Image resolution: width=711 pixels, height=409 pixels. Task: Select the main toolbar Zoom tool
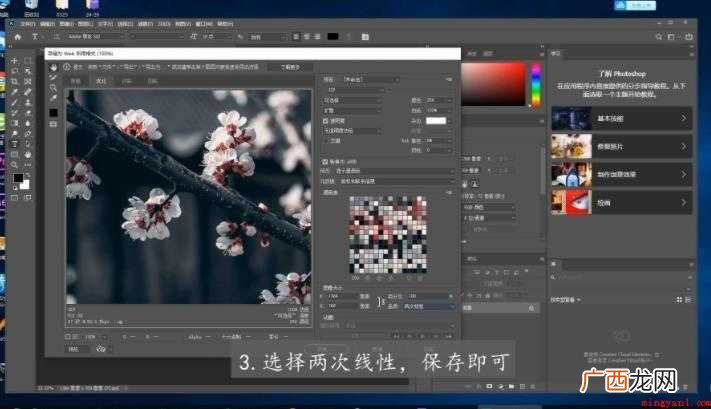point(15,165)
